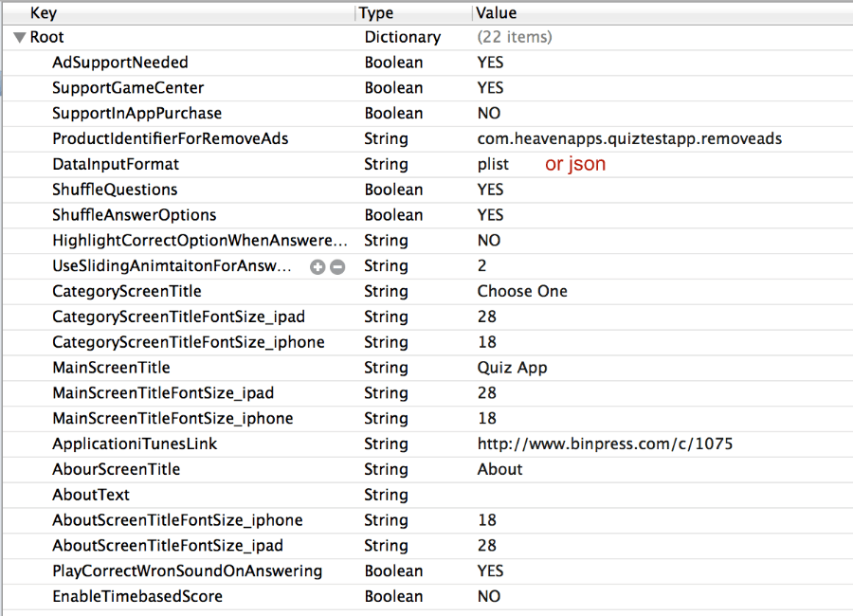853x616 pixels.
Task: Click the Value column header
Action: tap(496, 12)
